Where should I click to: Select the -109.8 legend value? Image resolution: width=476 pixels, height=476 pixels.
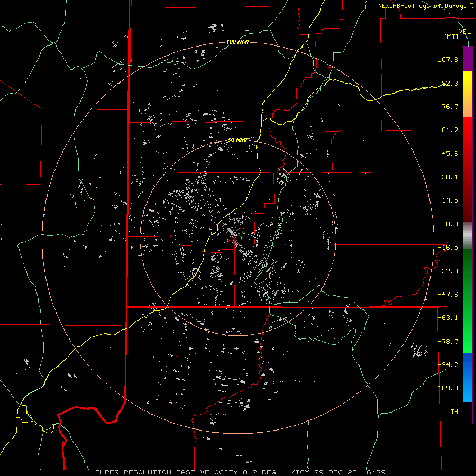tap(446, 388)
